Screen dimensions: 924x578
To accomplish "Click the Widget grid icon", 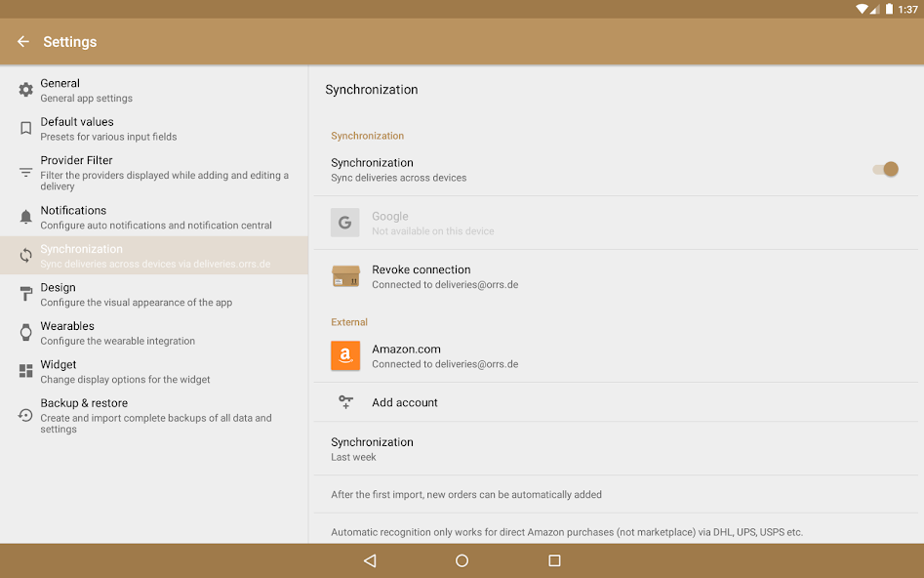I will [26, 371].
